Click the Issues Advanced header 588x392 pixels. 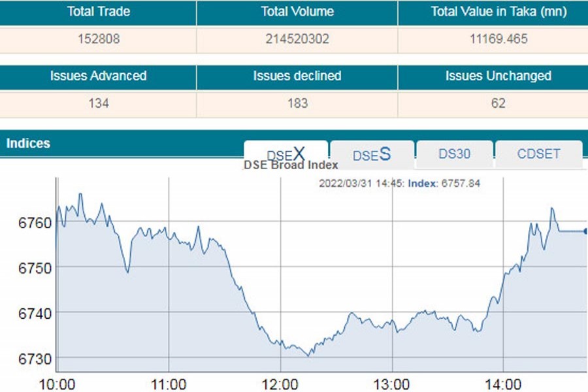pos(98,76)
